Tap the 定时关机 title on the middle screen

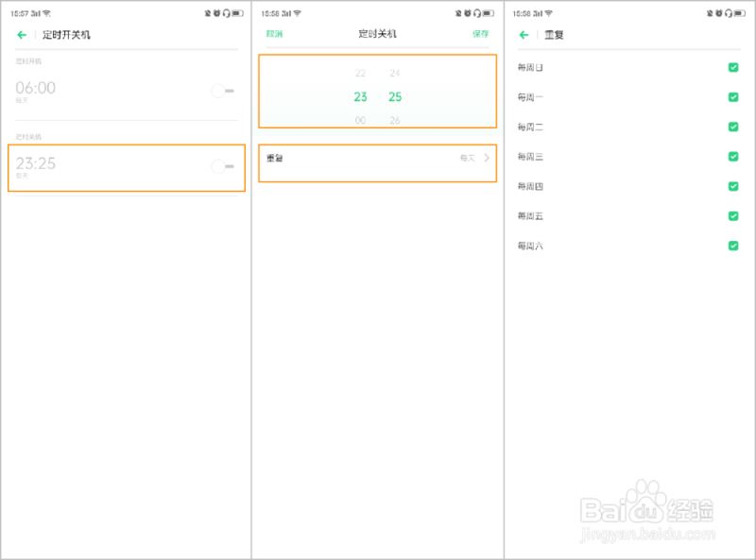[x=377, y=34]
